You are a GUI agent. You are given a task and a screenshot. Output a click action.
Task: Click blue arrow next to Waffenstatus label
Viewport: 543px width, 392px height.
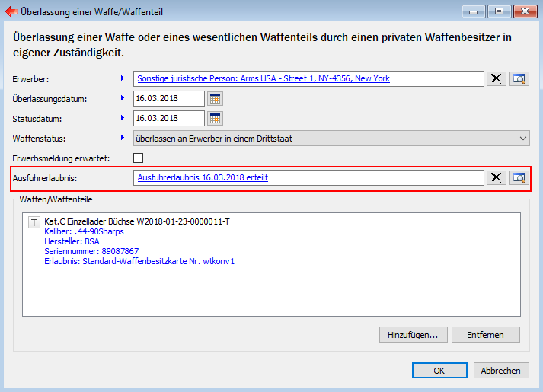coord(122,138)
